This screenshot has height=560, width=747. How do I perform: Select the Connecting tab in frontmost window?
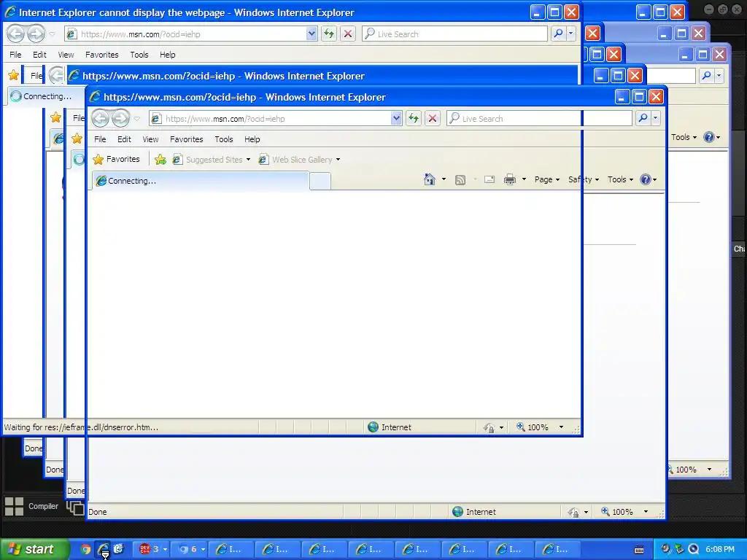pos(200,181)
